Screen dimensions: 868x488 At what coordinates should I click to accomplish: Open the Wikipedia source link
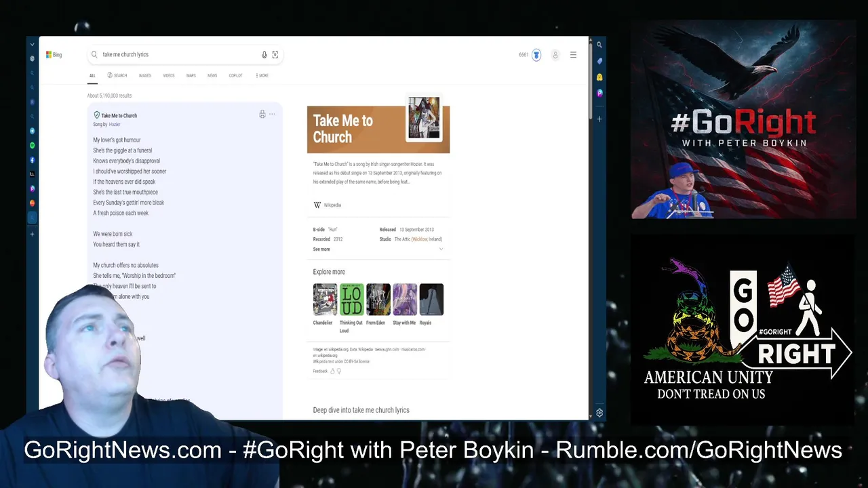[332, 205]
